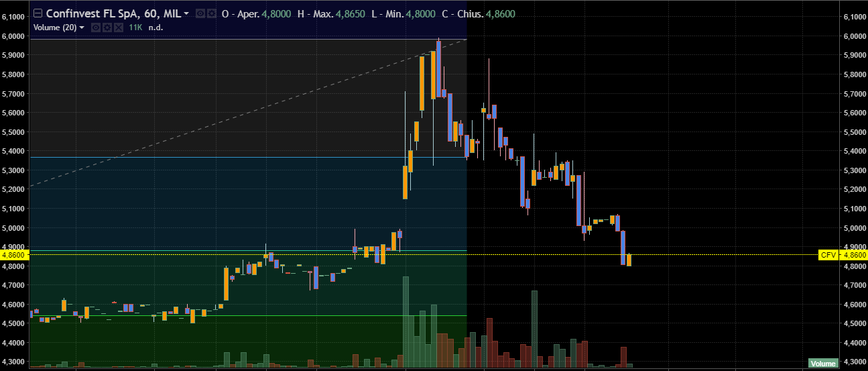
Task: Click the green Volume label at the bottom right
Action: pyautogui.click(x=823, y=364)
